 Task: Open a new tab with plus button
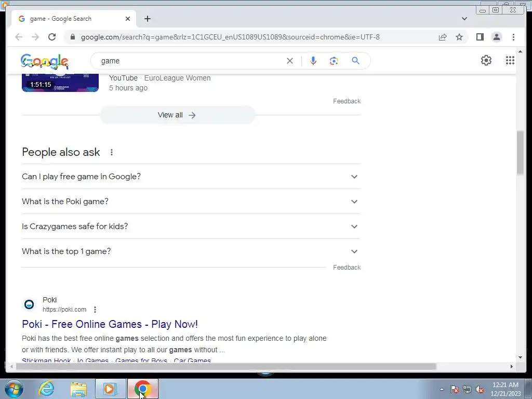click(147, 19)
